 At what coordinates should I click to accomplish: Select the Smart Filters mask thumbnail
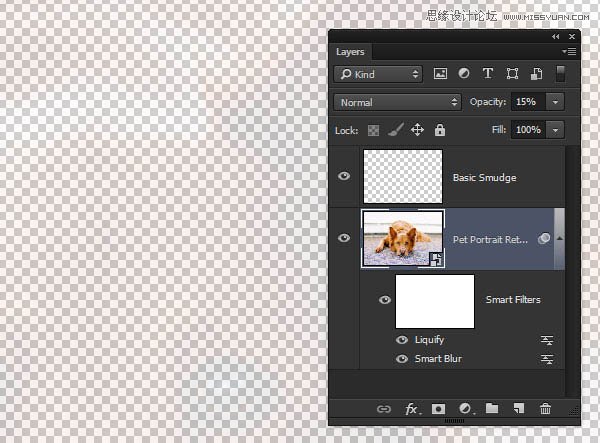[x=435, y=301]
